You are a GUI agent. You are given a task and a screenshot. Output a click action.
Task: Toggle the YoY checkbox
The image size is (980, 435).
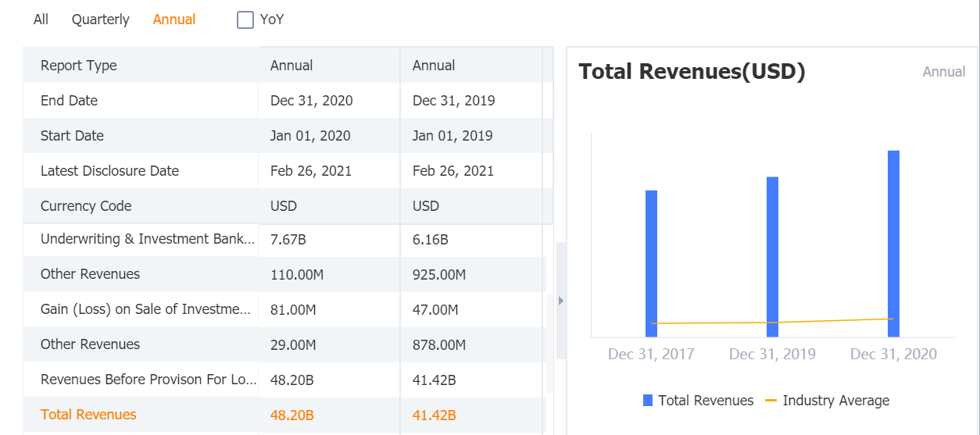coord(245,20)
